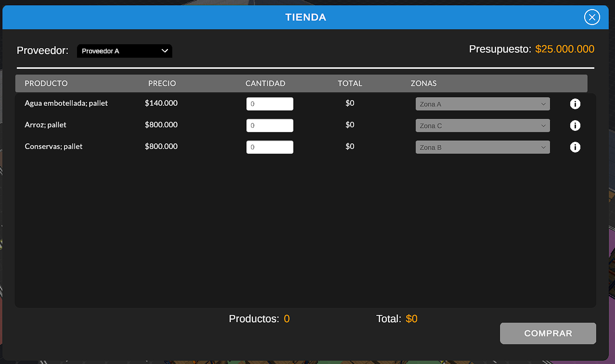The width and height of the screenshot is (615, 364).
Task: Open the Zona C dropdown
Action: tap(483, 126)
